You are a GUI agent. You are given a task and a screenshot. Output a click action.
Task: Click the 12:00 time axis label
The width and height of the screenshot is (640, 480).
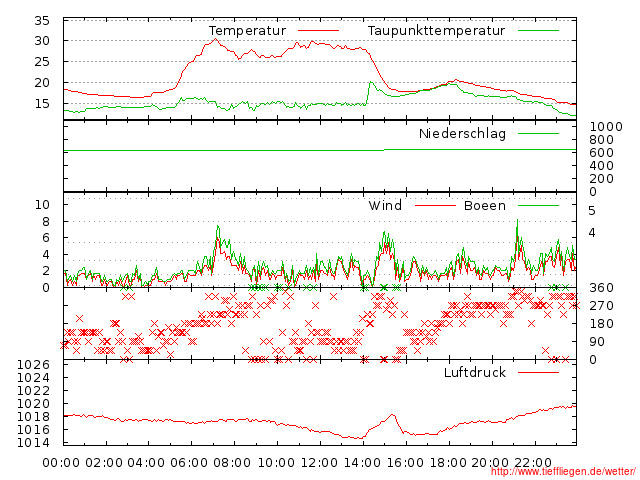point(319,463)
